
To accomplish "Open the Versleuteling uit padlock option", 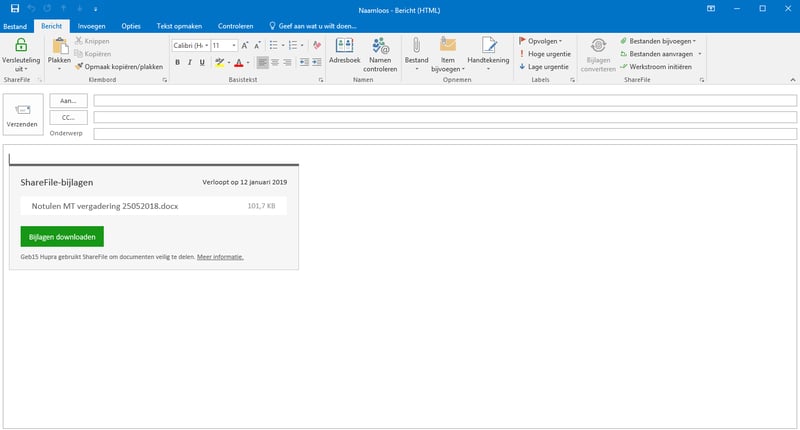I will point(21,55).
